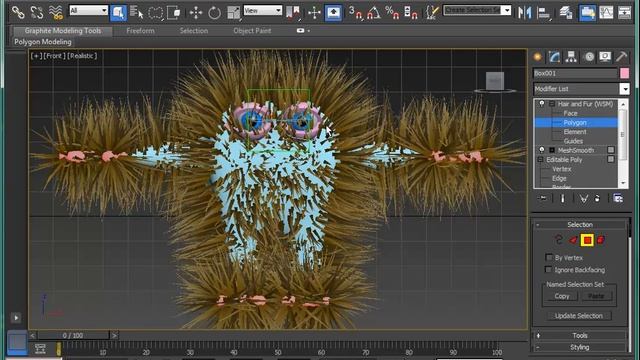The width and height of the screenshot is (640, 360).
Task: Click the Mirror tool icon
Action: pyautogui.click(x=524, y=13)
